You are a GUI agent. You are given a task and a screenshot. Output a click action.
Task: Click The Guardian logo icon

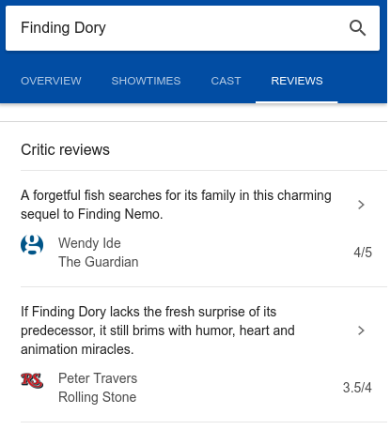point(32,245)
